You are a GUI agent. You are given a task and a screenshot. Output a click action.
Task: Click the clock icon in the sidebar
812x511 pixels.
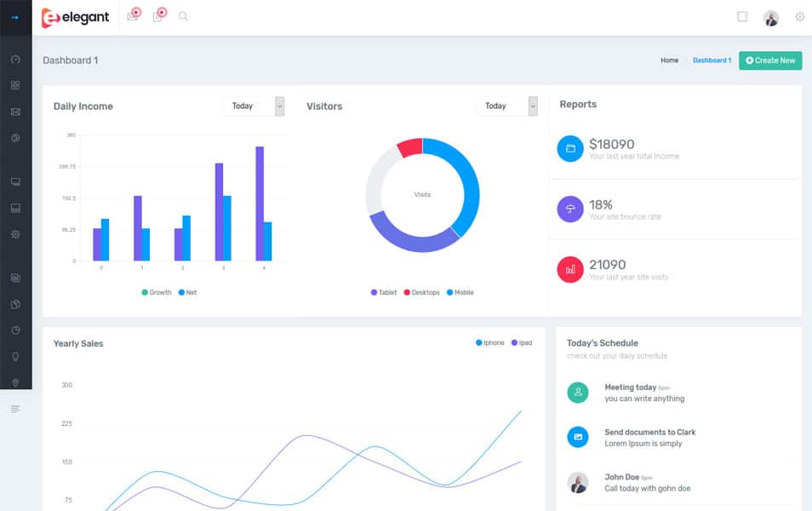tap(15, 329)
